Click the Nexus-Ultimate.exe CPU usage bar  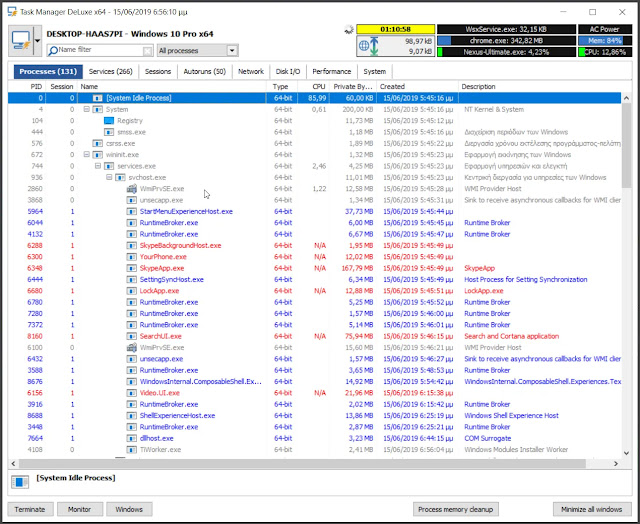pos(506,52)
